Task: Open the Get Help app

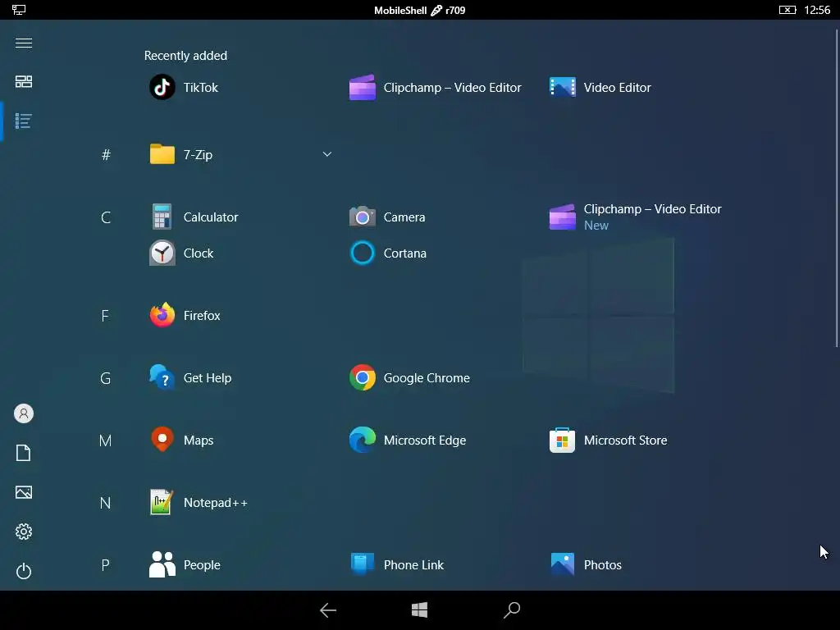Action: coord(190,377)
